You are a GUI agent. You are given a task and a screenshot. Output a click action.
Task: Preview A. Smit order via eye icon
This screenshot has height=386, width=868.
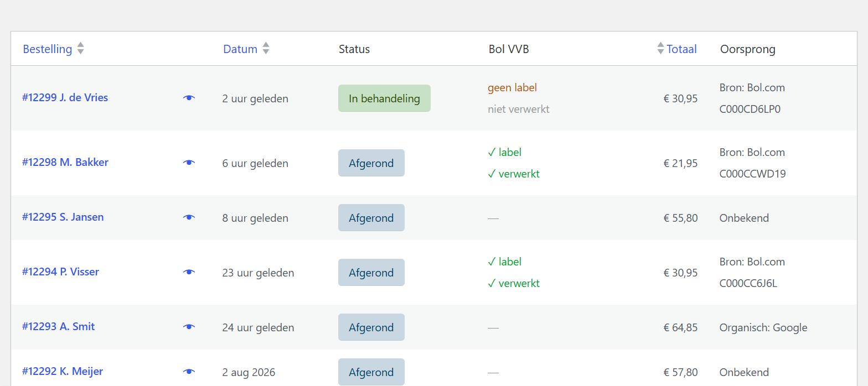(x=189, y=327)
